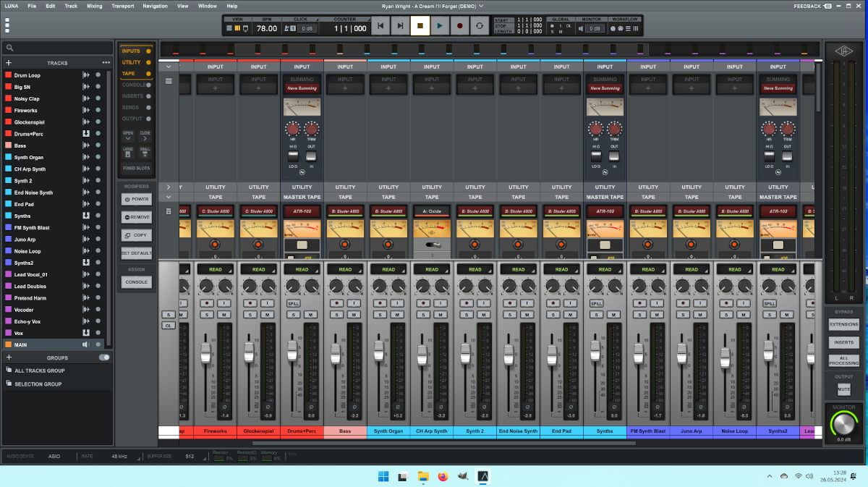Open File Explorer from the taskbar
Image resolution: width=868 pixels, height=487 pixels.
point(423,476)
